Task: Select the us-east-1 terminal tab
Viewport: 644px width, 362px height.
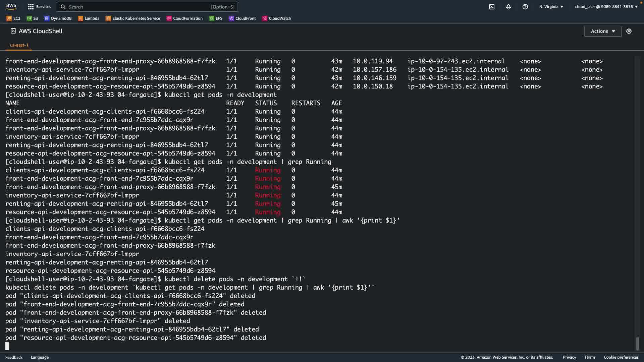Action: pos(19,45)
